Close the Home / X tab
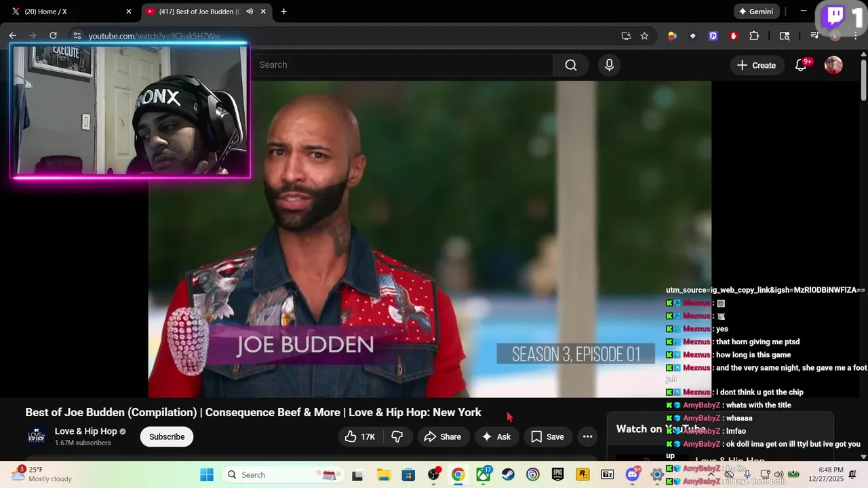Image resolution: width=868 pixels, height=488 pixels. [x=129, y=12]
